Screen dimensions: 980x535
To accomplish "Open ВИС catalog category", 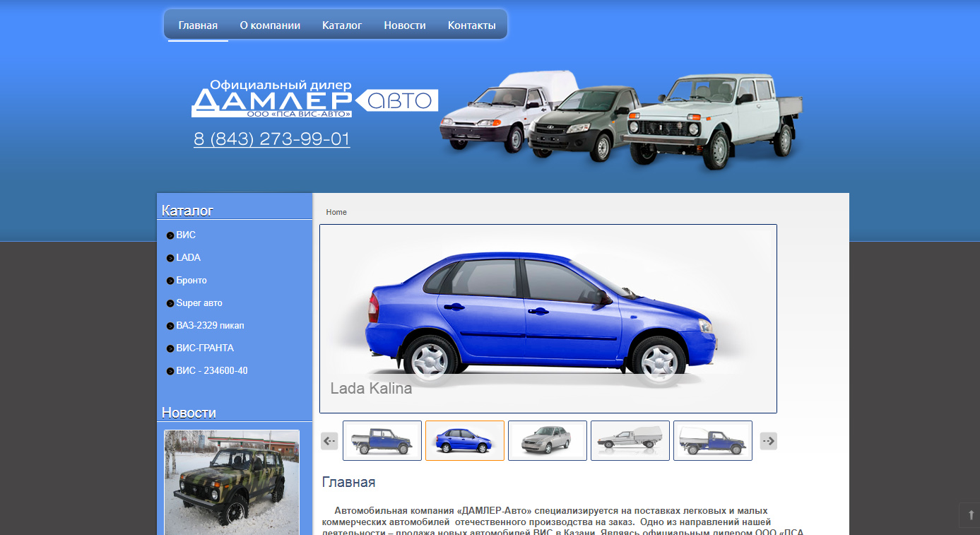I will (186, 235).
